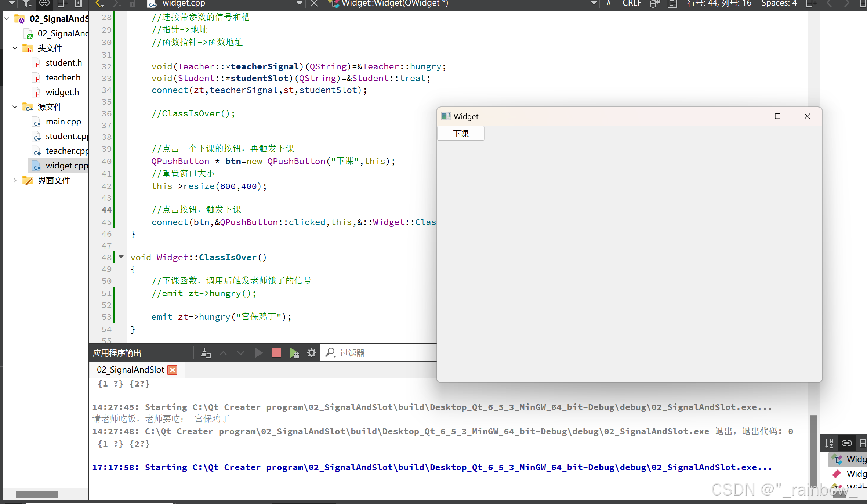Click the split editor icon in project pane

point(62,4)
